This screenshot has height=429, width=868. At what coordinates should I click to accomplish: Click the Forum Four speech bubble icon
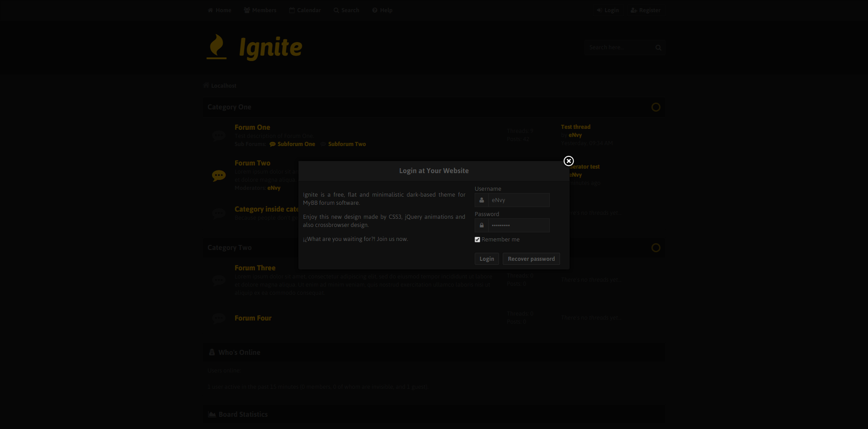[219, 318]
